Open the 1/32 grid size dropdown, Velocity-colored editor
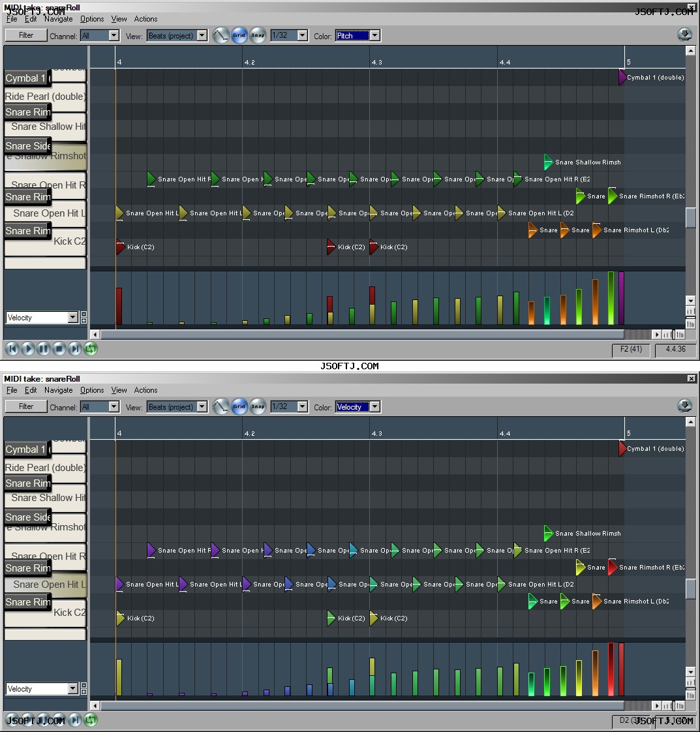The width and height of the screenshot is (700, 732). [x=289, y=406]
